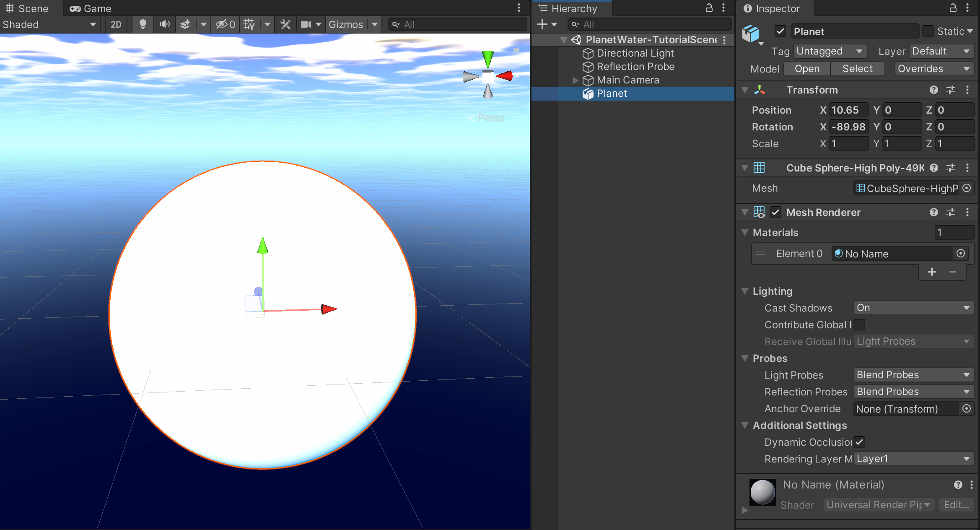
Task: Click the scene camera settings icon
Action: click(306, 24)
